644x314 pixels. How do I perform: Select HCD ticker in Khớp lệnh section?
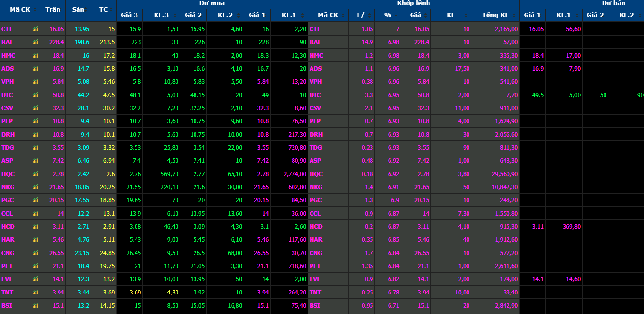coord(316,227)
